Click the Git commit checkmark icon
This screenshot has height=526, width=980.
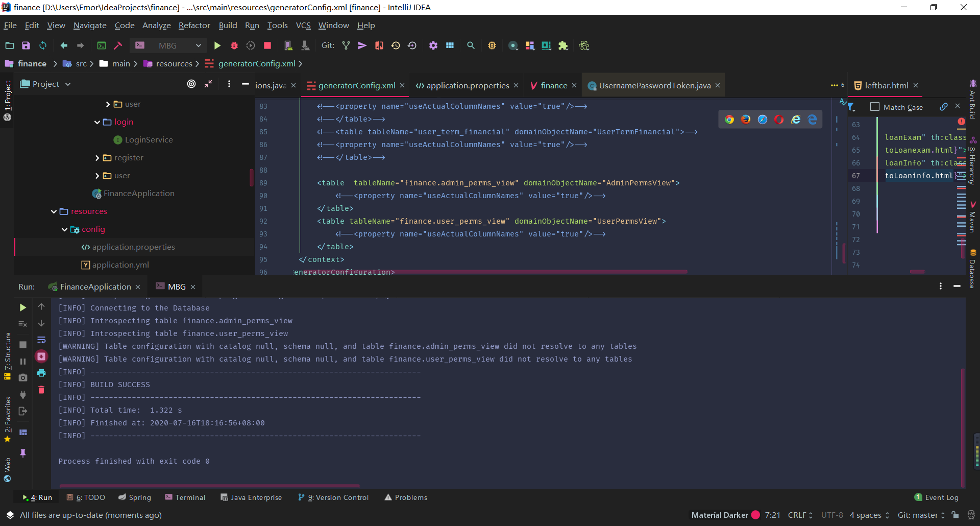346,45
